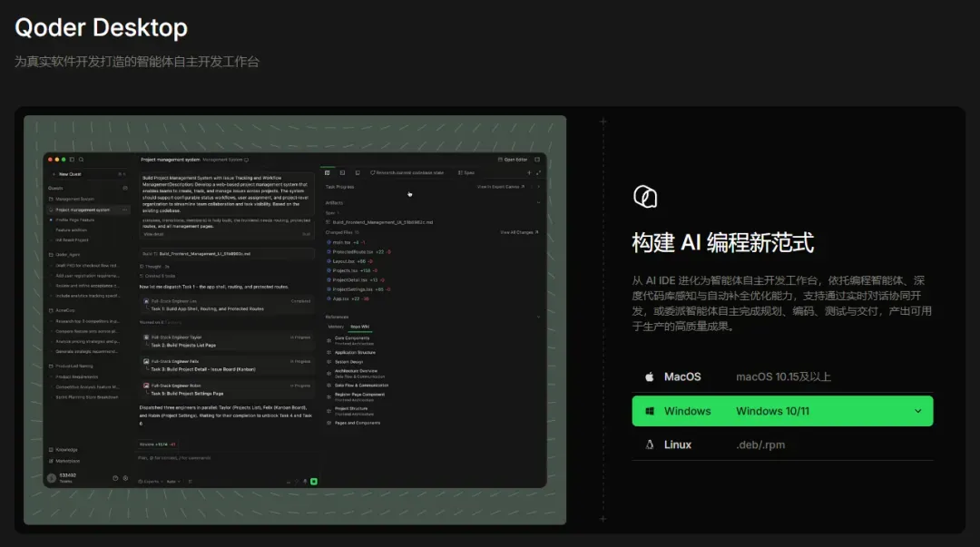This screenshot has width=980, height=547.
Task: Click the Review +1574 changes button
Action: pyautogui.click(x=158, y=444)
